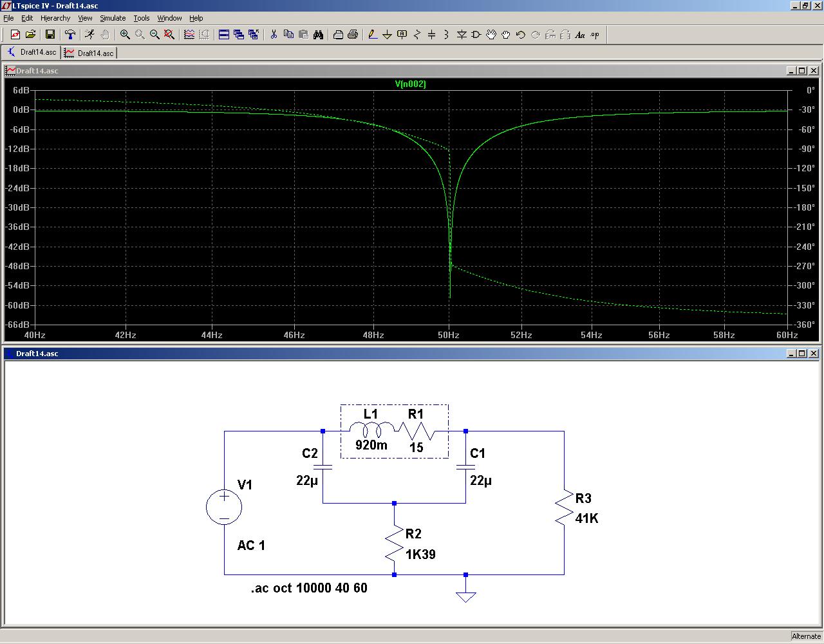
Task: Place a ground symbol from the toolbar
Action: point(388,35)
